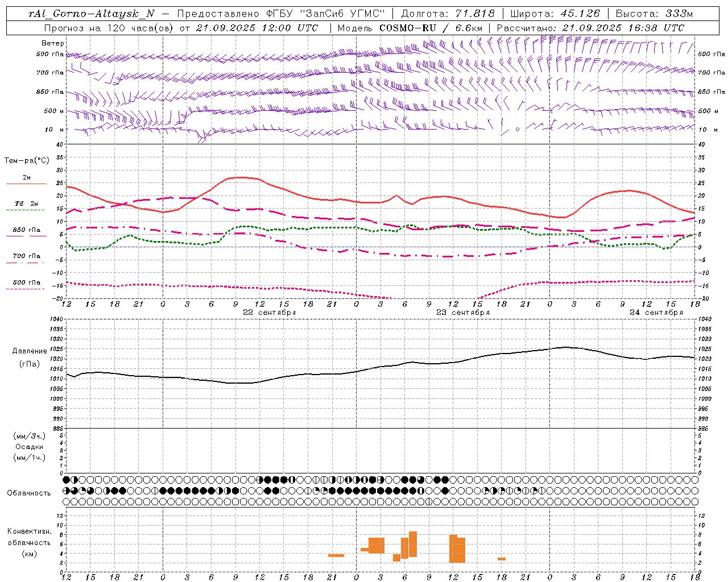728x582 pixels.
Task: Click the provider text ФГБУ "ЗапСиб УГМС"
Action: click(x=325, y=14)
